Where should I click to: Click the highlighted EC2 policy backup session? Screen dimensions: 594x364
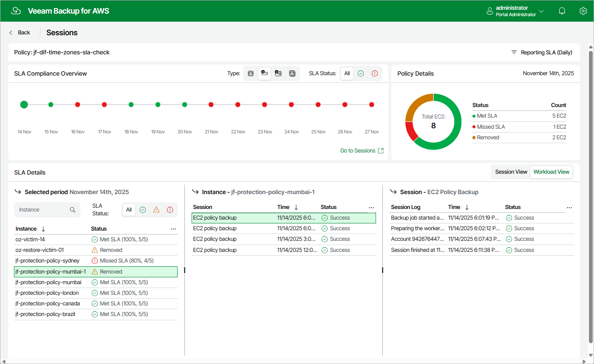(x=284, y=218)
